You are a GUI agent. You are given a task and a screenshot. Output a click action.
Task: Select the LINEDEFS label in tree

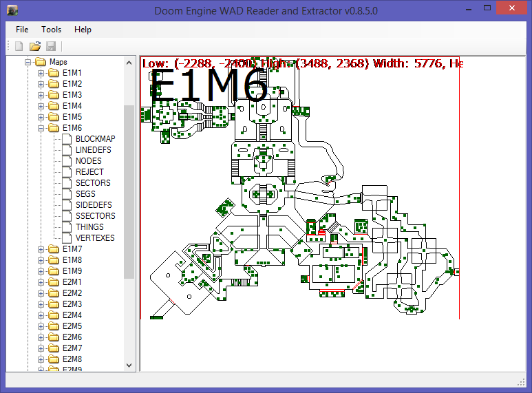coord(94,150)
